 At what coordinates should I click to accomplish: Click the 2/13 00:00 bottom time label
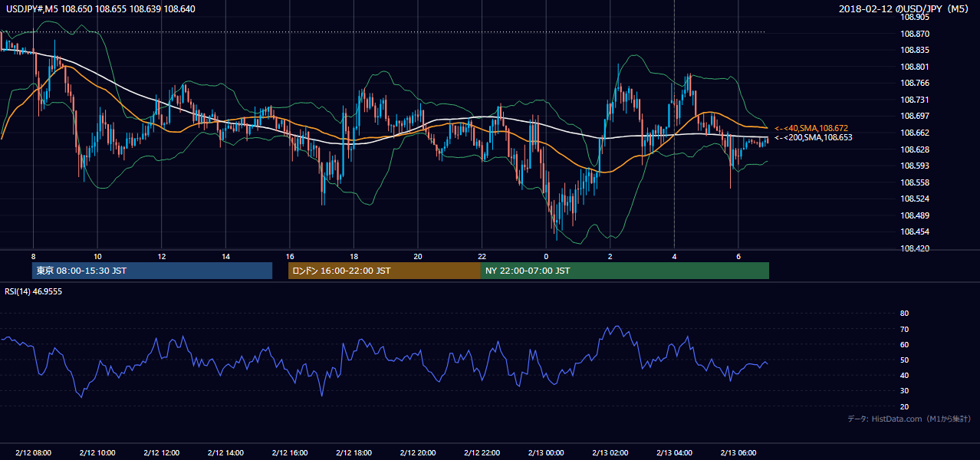pyautogui.click(x=546, y=453)
